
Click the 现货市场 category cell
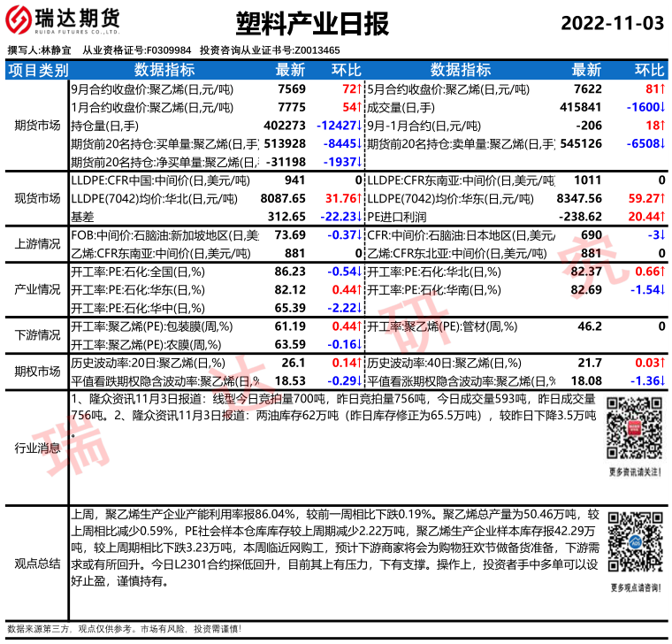click(37, 198)
